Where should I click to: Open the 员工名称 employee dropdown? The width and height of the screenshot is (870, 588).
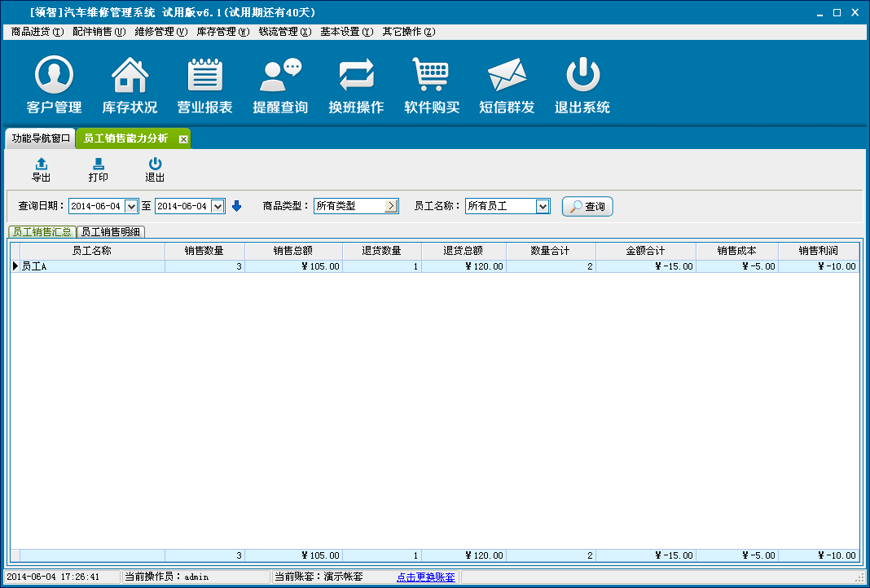click(x=543, y=207)
